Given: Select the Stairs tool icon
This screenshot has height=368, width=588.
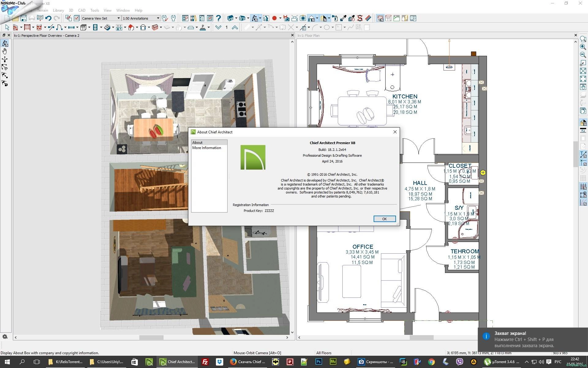Looking at the screenshot, I should (107, 28).
